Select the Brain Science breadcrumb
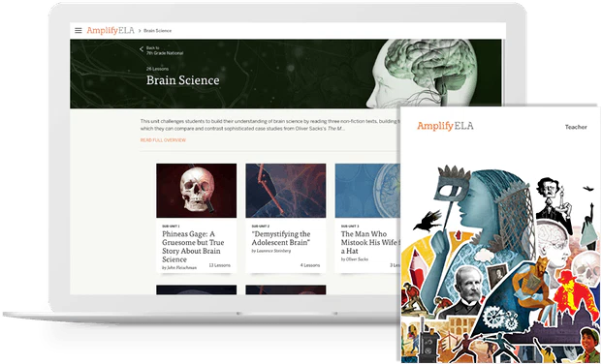The image size is (602, 364). 157,31
